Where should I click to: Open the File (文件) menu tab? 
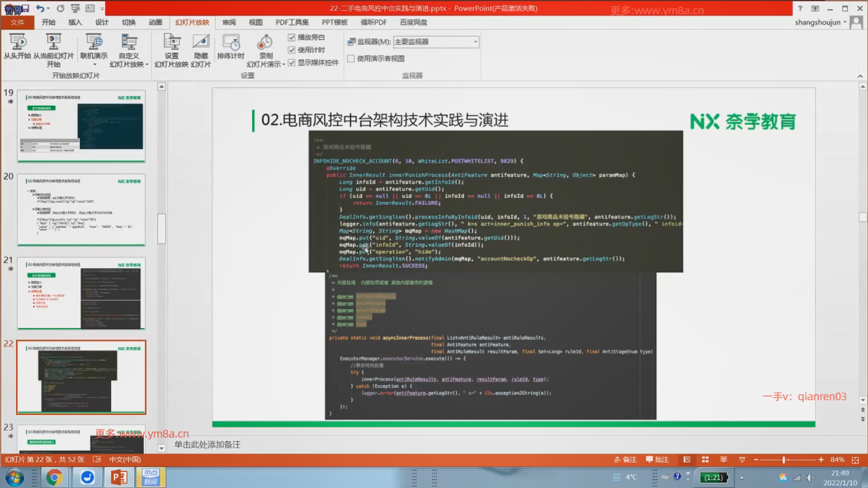point(17,22)
